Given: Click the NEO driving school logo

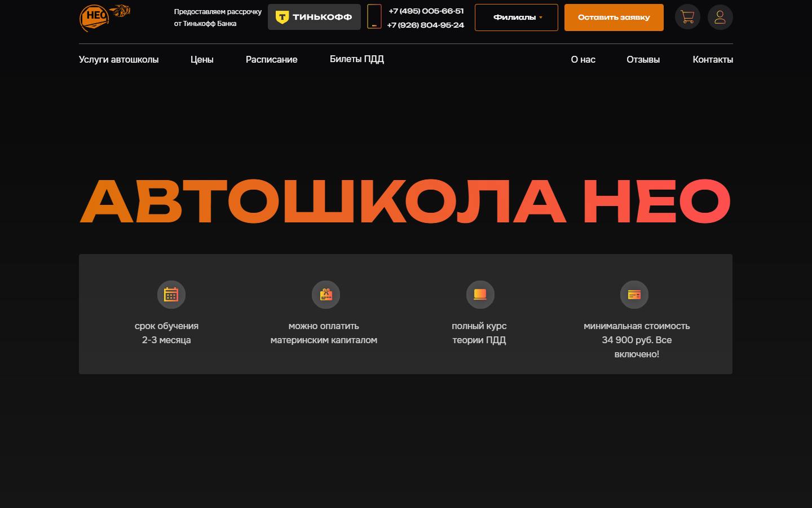Looking at the screenshot, I should 105,17.
